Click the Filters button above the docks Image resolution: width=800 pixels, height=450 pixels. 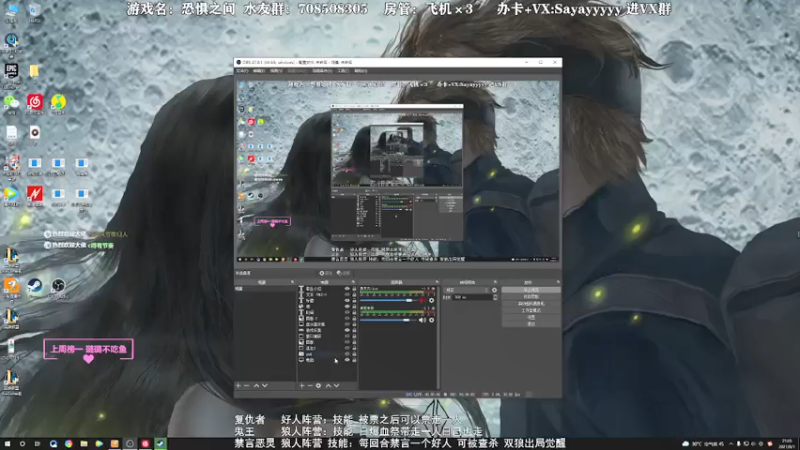[343, 273]
